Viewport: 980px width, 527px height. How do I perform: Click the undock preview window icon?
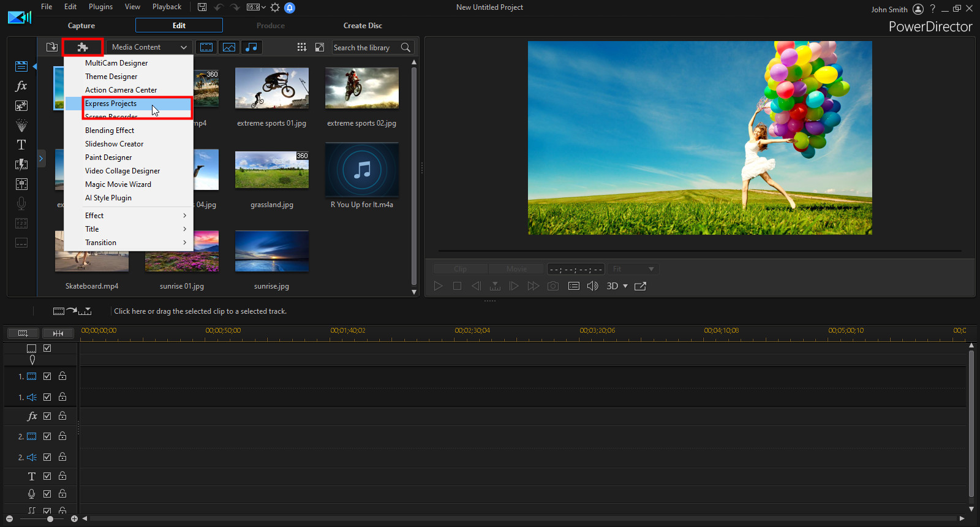[x=640, y=286]
